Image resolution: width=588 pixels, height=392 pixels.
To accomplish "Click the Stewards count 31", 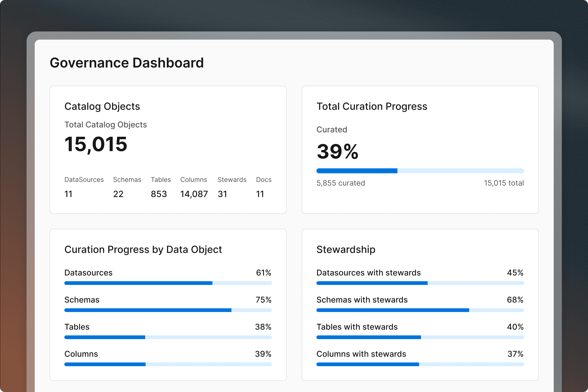I will tap(222, 194).
